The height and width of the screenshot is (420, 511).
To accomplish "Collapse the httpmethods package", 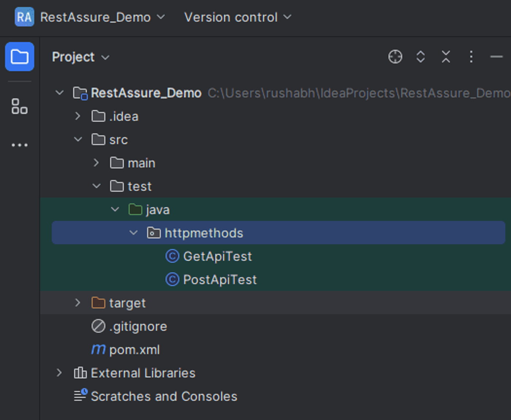I will pos(134,233).
